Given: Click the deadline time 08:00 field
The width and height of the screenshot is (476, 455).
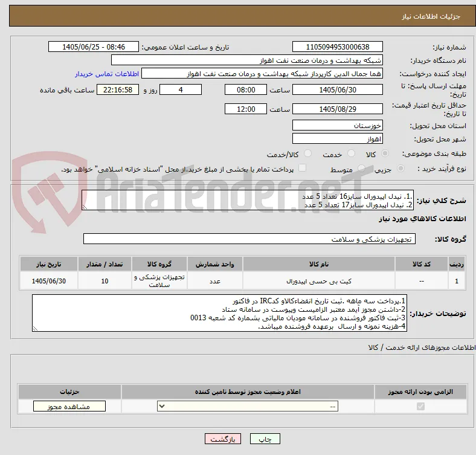Looking at the screenshot, I should coord(246,90).
